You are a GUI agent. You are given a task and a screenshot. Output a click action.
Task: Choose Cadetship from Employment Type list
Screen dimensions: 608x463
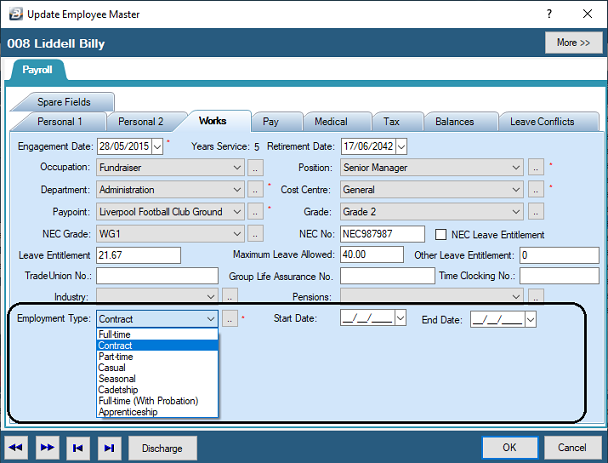[x=157, y=390]
